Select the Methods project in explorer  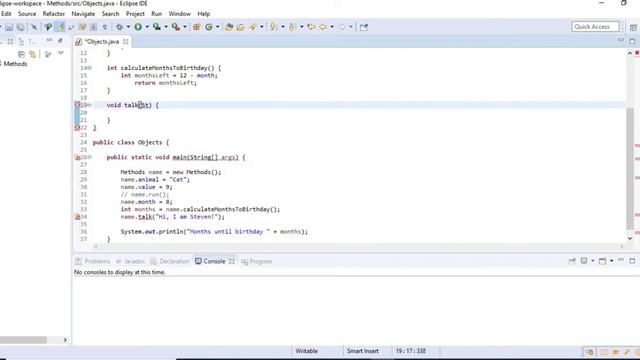click(15, 64)
